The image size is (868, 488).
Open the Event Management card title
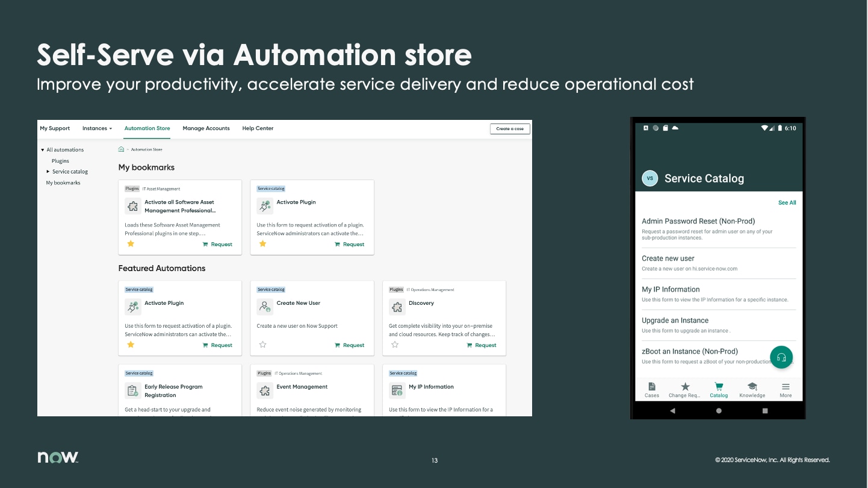coord(302,387)
